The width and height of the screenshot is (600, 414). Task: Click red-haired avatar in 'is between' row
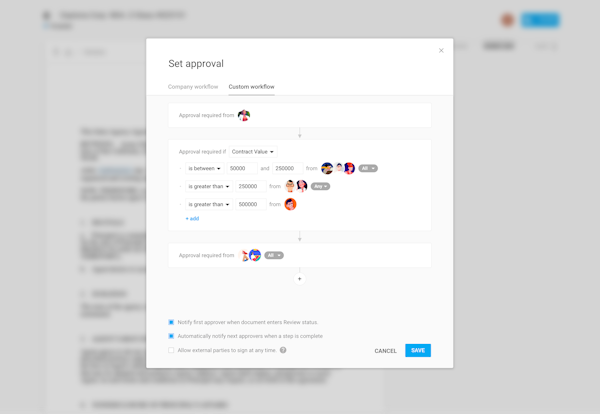coord(349,168)
